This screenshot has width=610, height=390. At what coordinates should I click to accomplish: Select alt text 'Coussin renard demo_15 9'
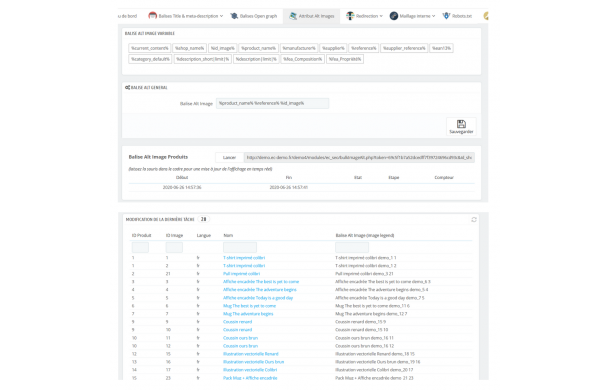click(x=361, y=322)
